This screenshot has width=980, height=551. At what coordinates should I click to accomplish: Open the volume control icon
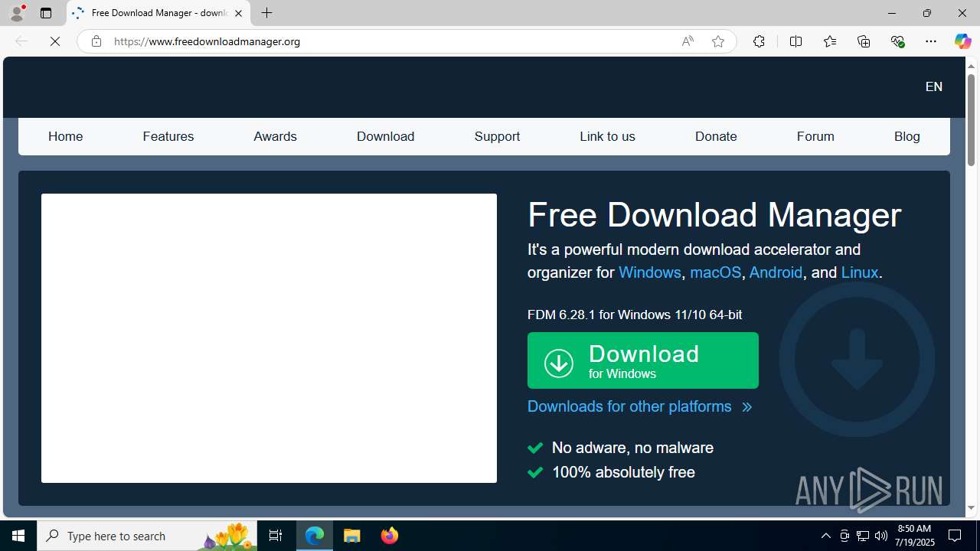881,536
